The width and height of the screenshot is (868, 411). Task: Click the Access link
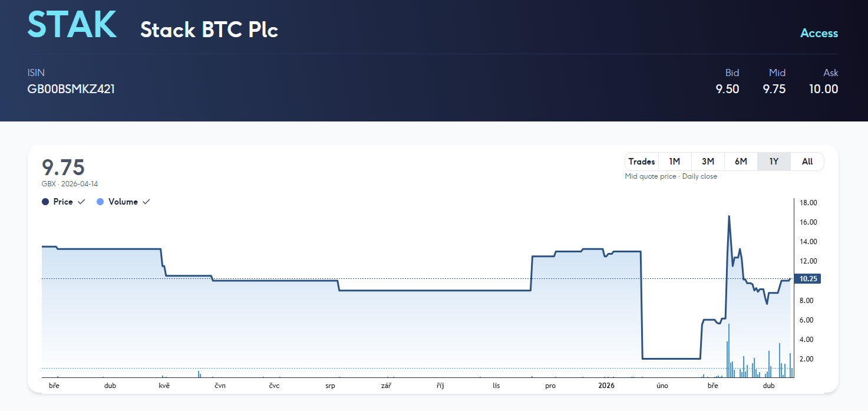(819, 34)
